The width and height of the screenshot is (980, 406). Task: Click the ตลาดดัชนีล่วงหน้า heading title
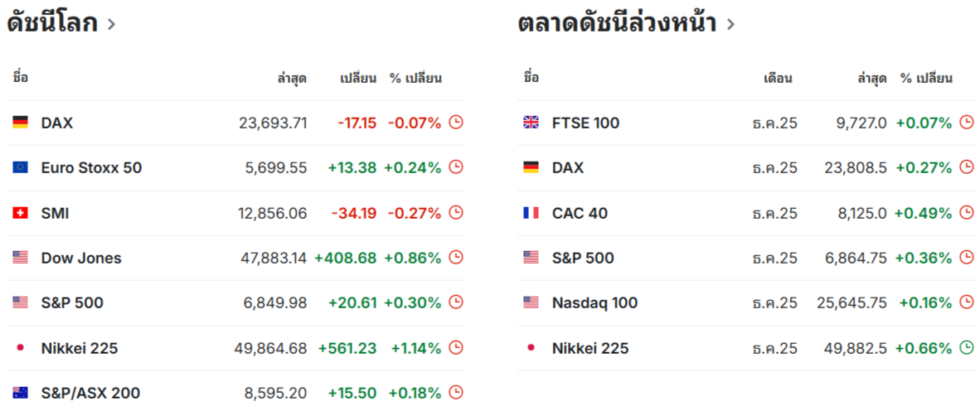617,23
